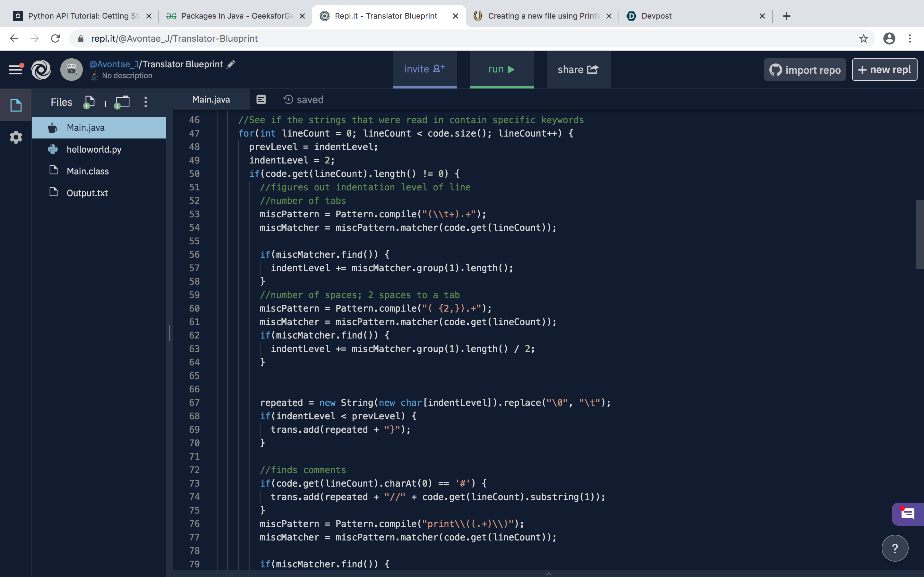This screenshot has width=924, height=577.
Task: Click the Repl.it spiral logo
Action: tap(41, 70)
